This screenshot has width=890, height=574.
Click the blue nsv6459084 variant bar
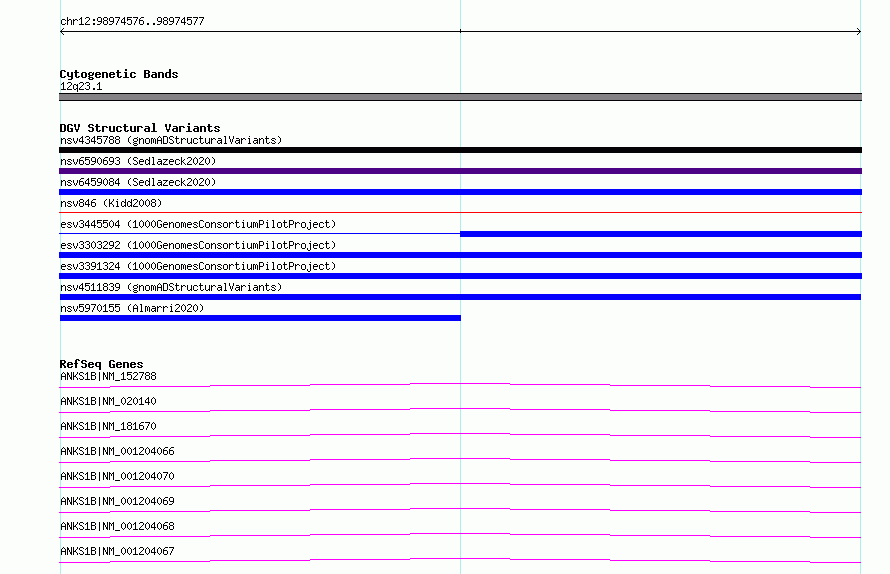click(x=460, y=192)
